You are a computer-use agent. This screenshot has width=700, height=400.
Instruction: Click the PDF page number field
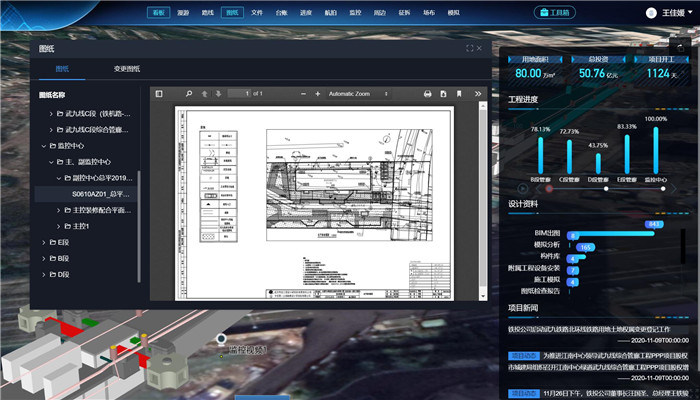pos(239,94)
